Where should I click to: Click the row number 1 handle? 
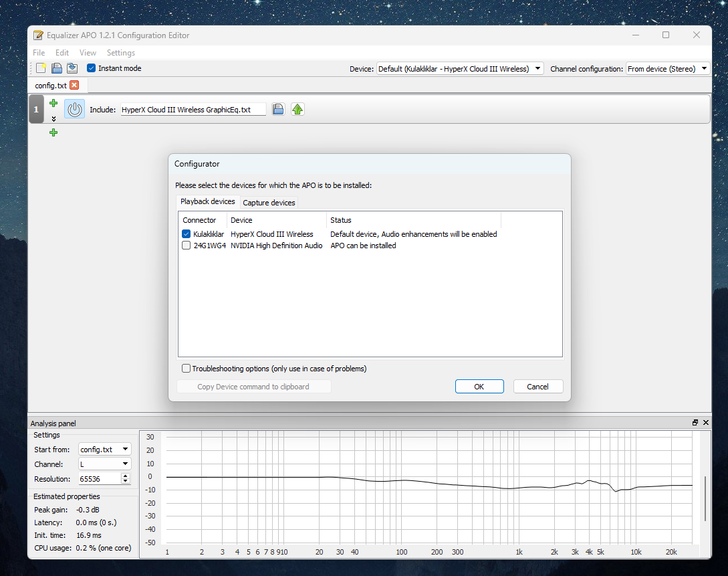click(x=36, y=109)
